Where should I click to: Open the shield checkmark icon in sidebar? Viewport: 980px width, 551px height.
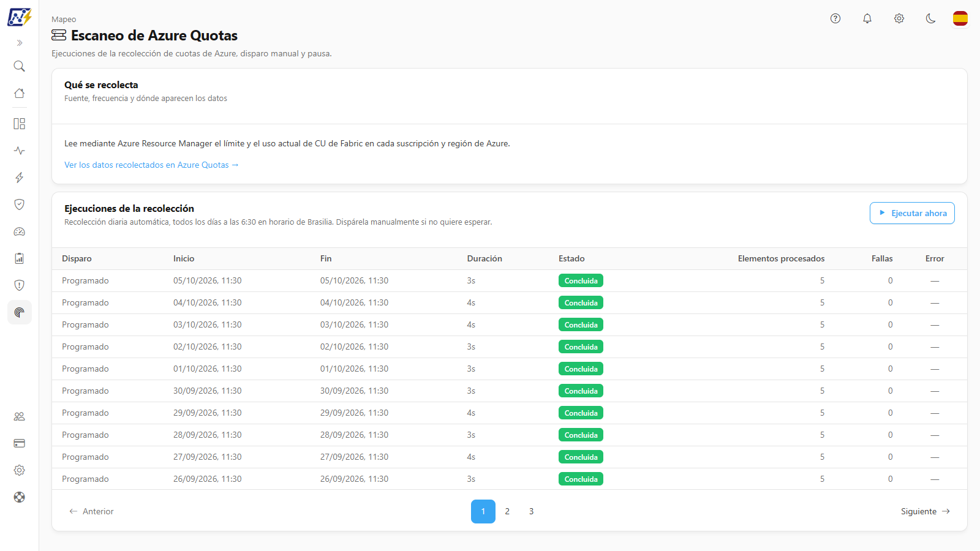point(20,204)
